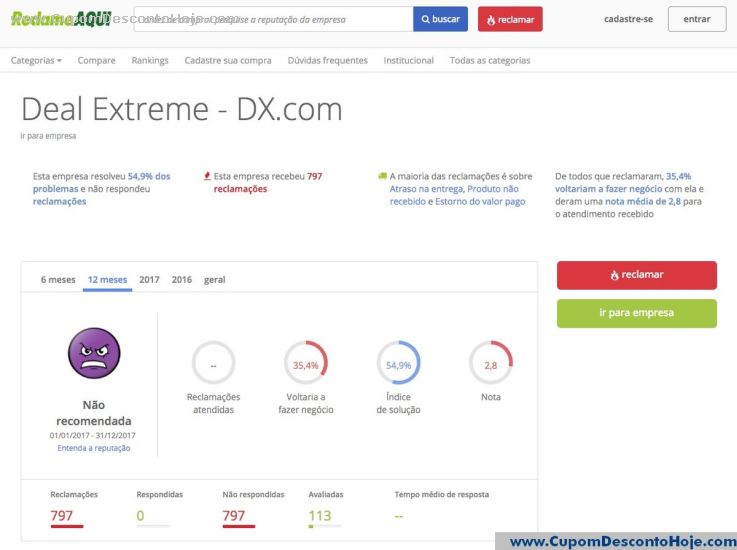Click the 797 value under Reclamações
Screen dimensions: 737x550
[62, 516]
